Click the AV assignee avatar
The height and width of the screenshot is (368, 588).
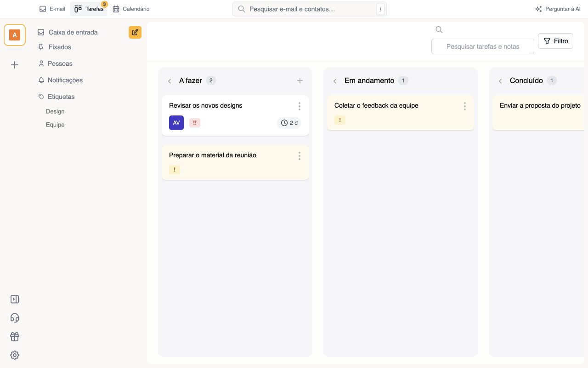click(x=176, y=123)
